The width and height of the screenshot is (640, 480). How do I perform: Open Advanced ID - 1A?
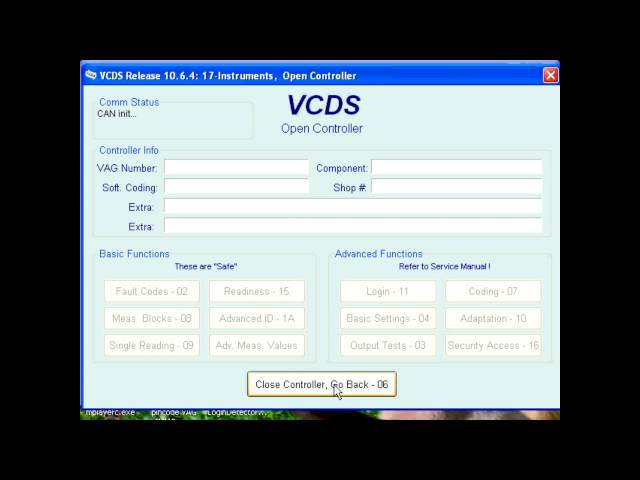pyautogui.click(x=257, y=318)
